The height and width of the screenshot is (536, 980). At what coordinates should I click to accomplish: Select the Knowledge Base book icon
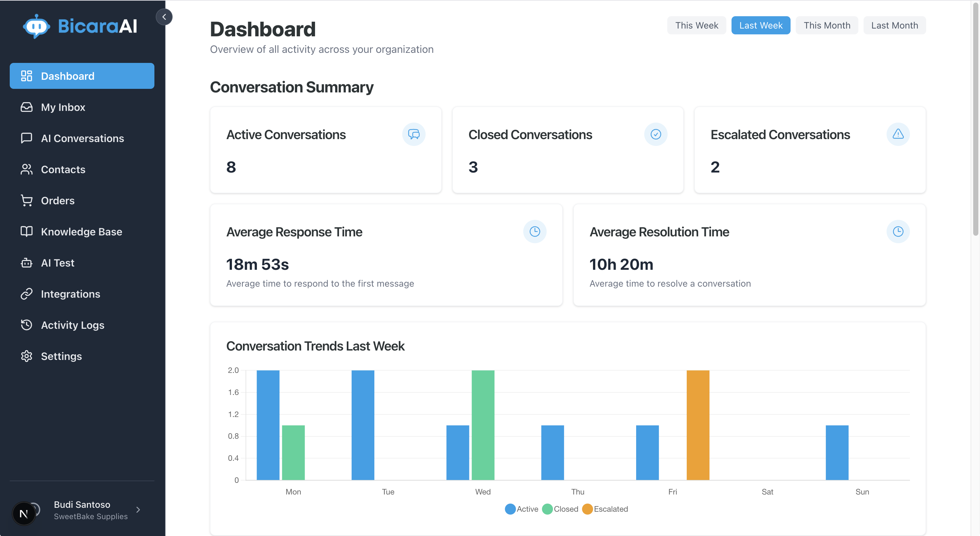pos(26,232)
